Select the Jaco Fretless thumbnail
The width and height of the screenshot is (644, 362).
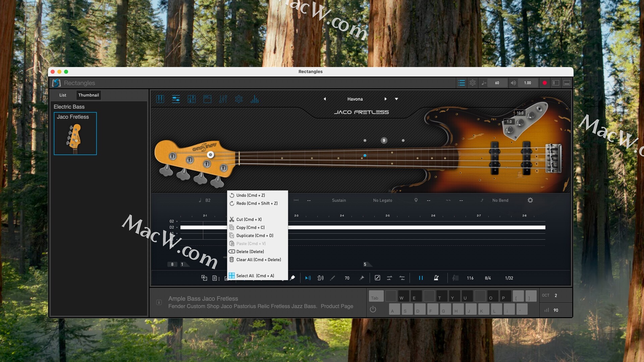click(x=75, y=133)
